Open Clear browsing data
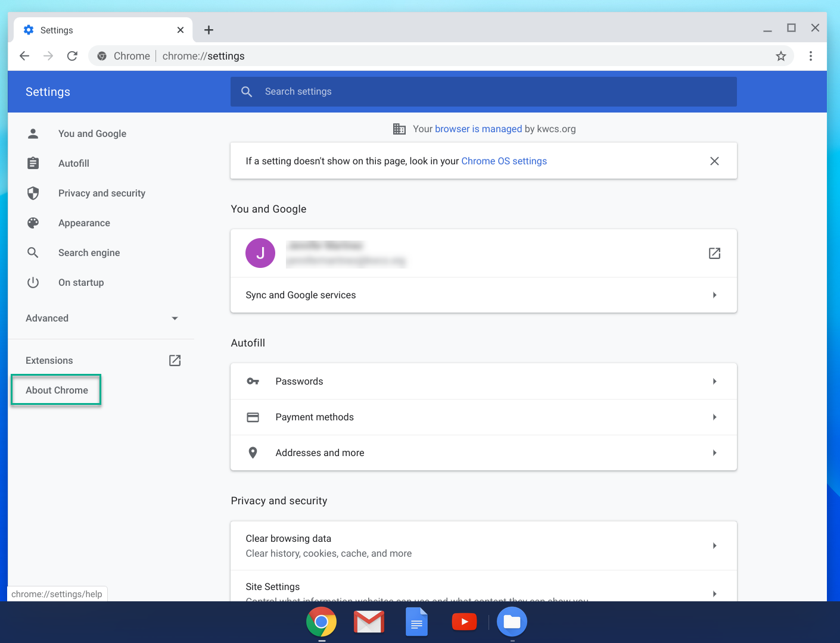840x643 pixels. 483,545
